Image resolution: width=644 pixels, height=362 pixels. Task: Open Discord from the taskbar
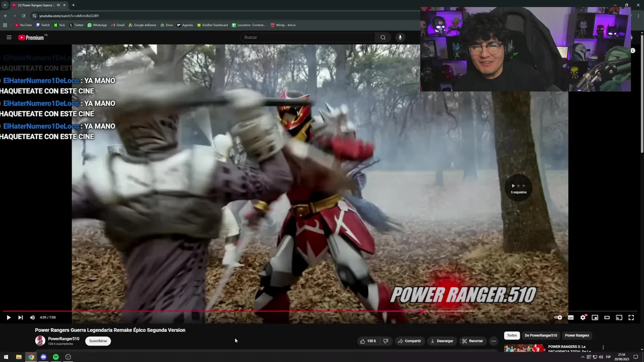(43, 357)
